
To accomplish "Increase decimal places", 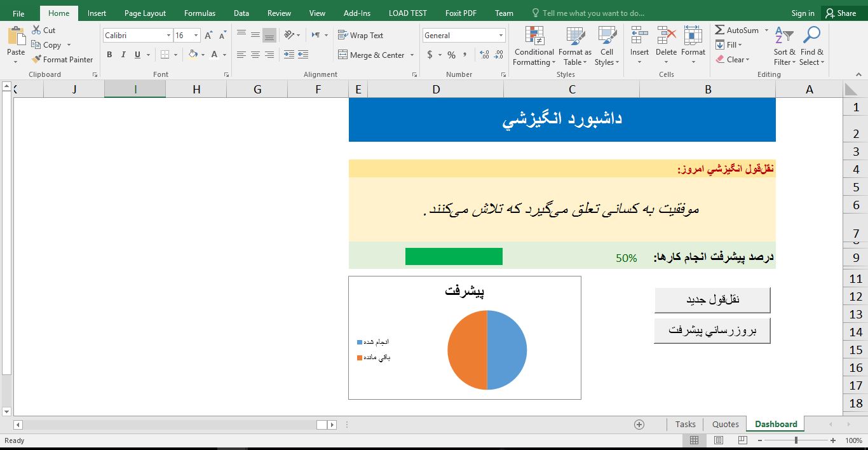I will [484, 55].
